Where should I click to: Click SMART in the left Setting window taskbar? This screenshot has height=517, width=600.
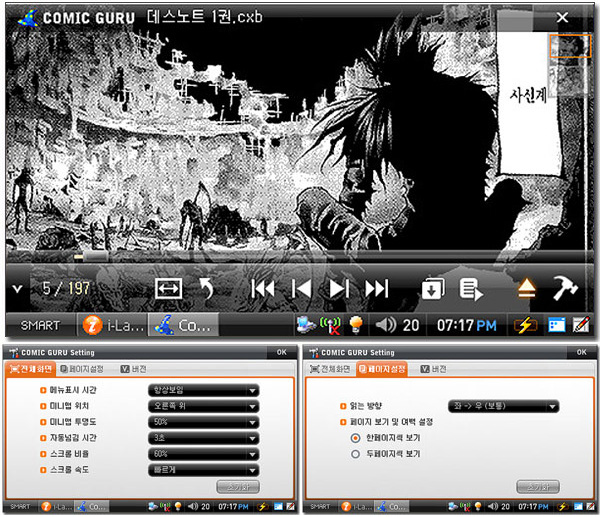[20, 507]
